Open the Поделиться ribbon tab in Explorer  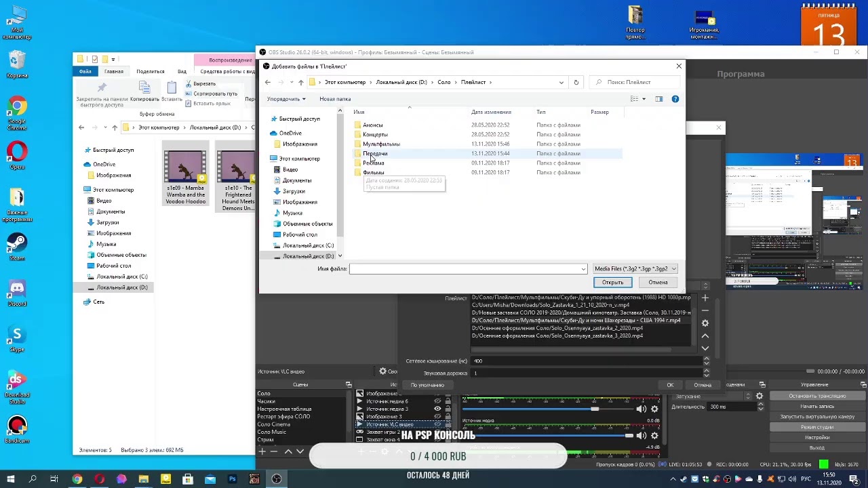(151, 71)
